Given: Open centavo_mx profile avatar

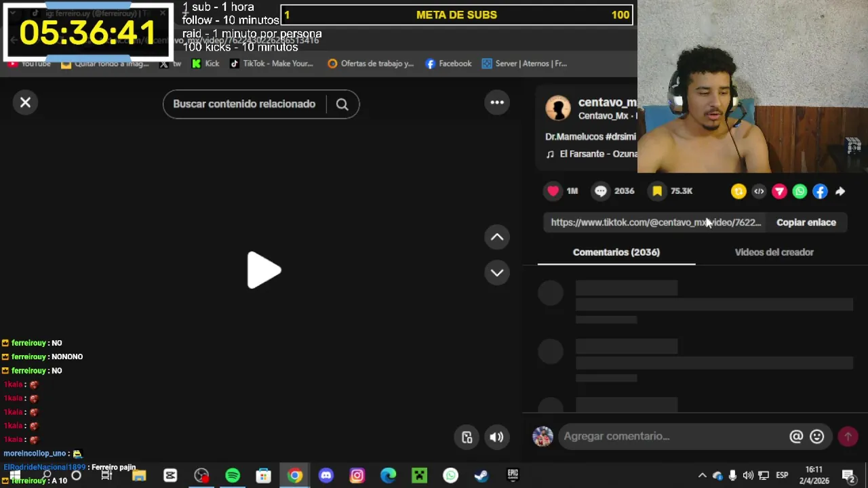Looking at the screenshot, I should pyautogui.click(x=558, y=108).
